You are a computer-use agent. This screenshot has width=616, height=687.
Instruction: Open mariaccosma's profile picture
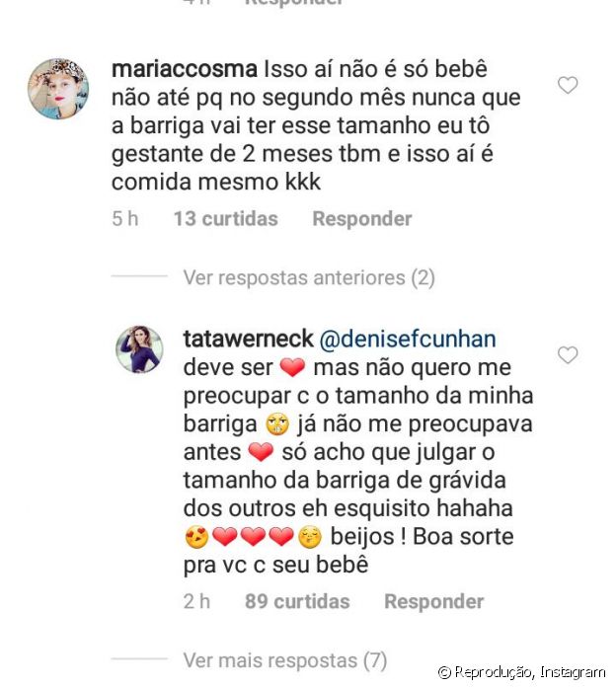[x=58, y=89]
